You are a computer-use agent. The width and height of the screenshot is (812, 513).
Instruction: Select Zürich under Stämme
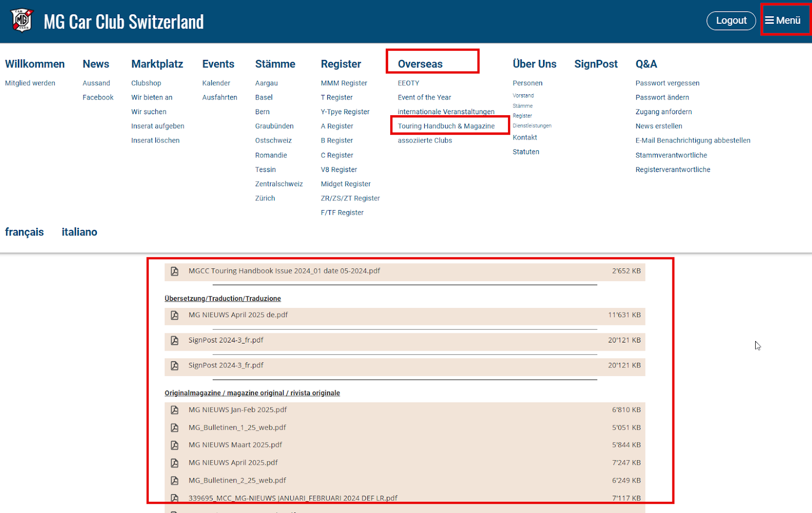[265, 198]
